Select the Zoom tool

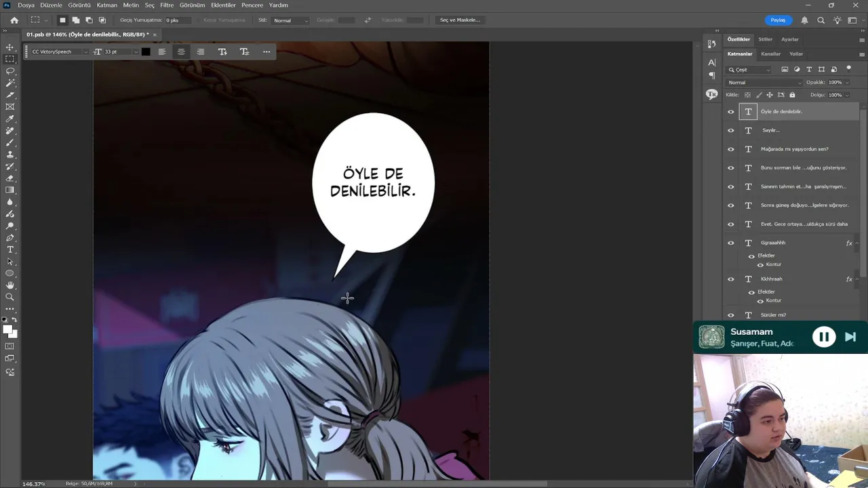coord(9,297)
